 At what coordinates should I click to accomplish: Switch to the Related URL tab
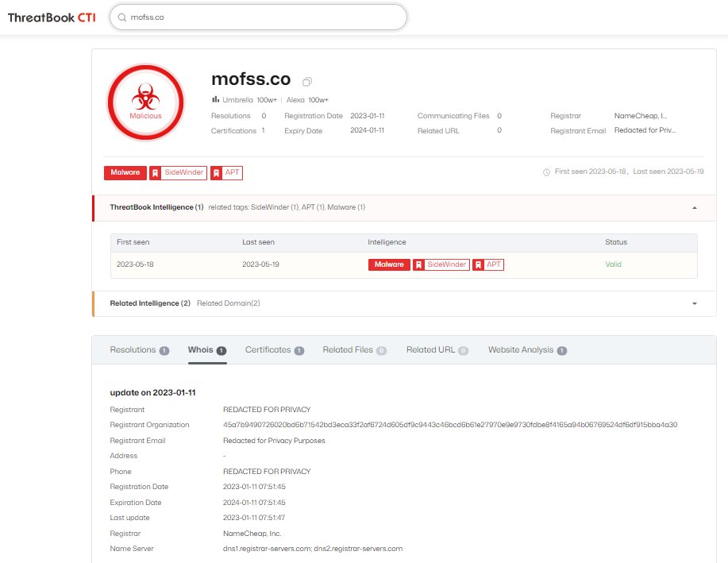437,349
